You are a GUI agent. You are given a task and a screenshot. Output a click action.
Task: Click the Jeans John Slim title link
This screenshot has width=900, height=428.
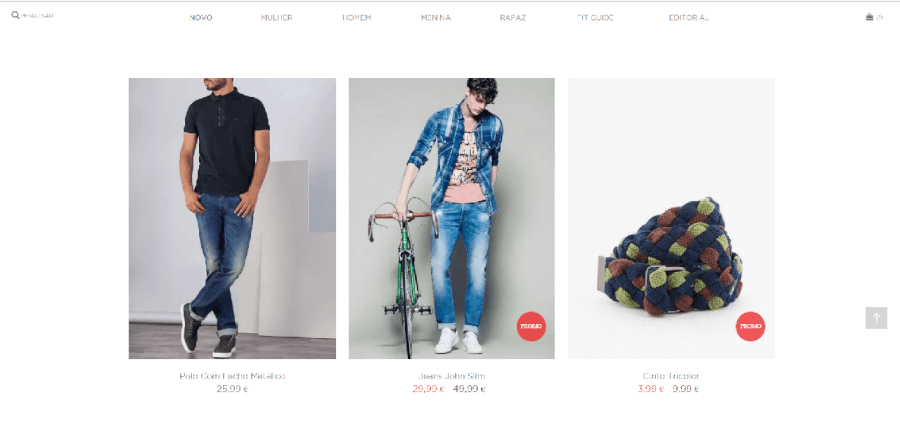coord(452,376)
